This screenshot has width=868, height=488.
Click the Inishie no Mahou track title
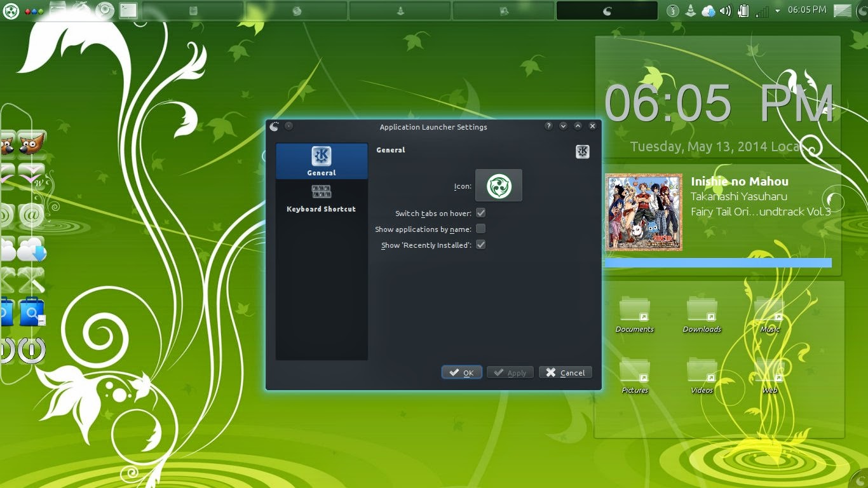[740, 182]
